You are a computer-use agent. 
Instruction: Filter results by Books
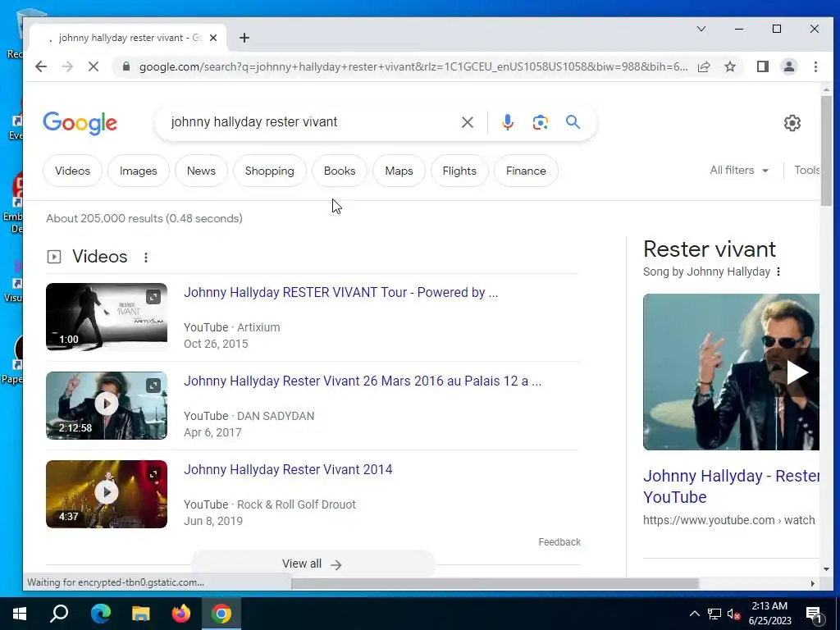pos(340,171)
